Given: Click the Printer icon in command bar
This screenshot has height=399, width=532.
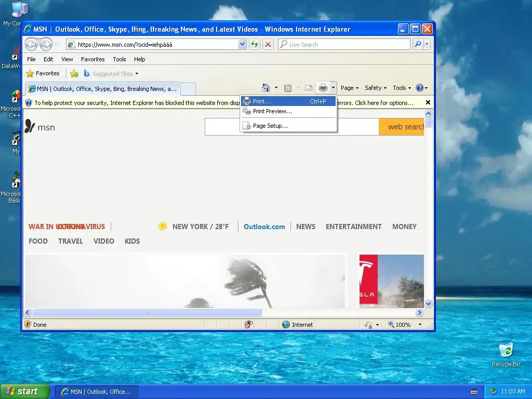Looking at the screenshot, I should pyautogui.click(x=323, y=88).
